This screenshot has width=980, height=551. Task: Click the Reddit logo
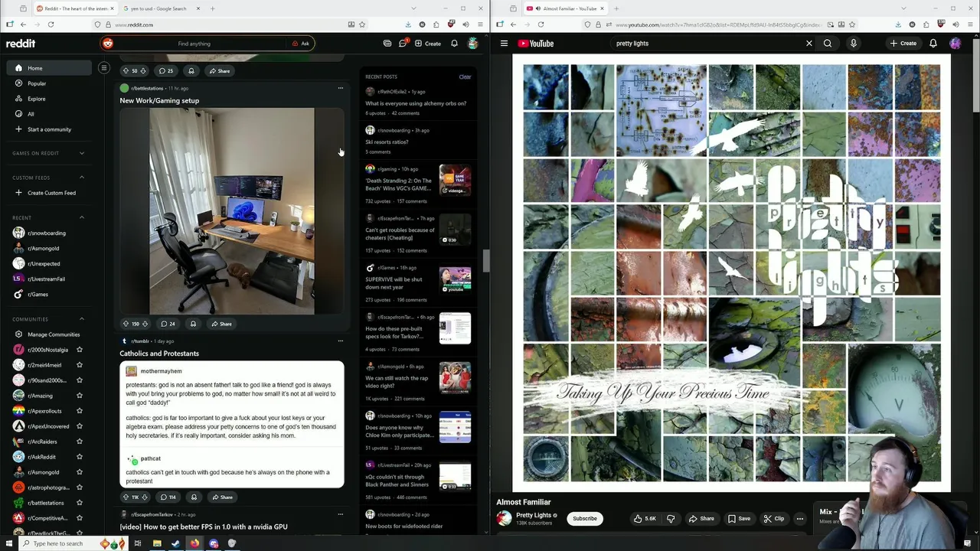21,44
